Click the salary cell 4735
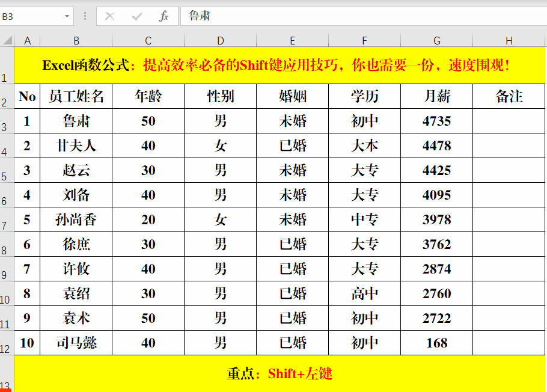The height and width of the screenshot is (392, 547). pos(437,121)
